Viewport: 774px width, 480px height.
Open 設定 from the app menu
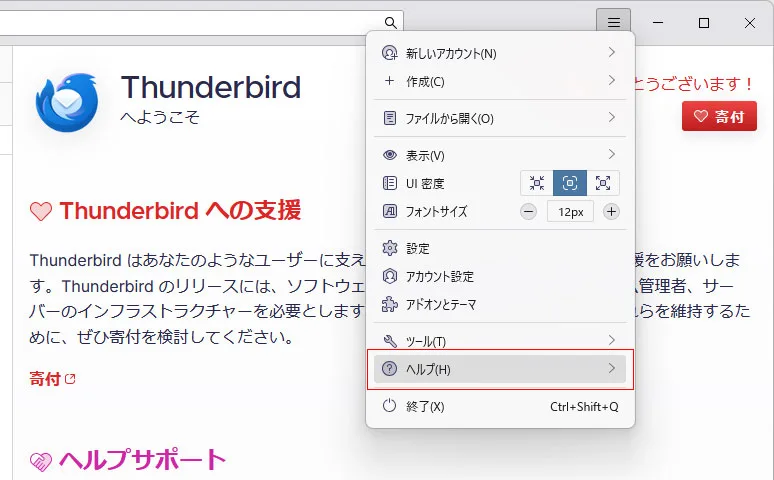(x=500, y=248)
